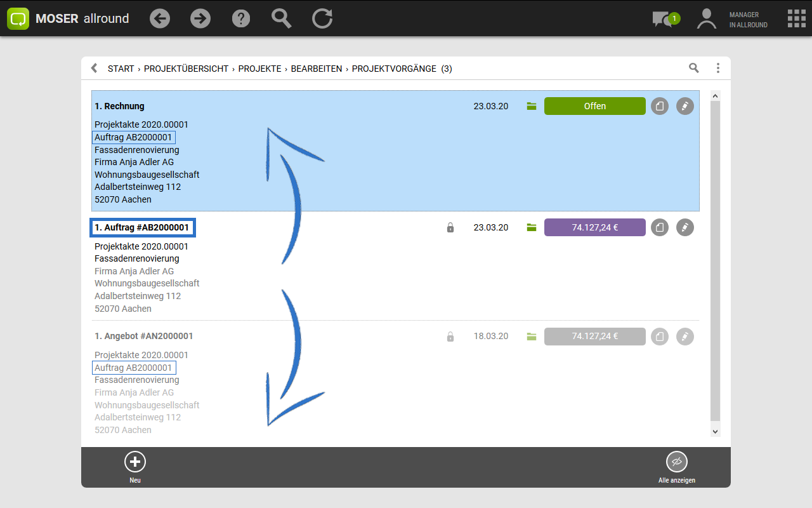This screenshot has height=508, width=812.
Task: Open the messages notification icon
Action: coord(664,19)
